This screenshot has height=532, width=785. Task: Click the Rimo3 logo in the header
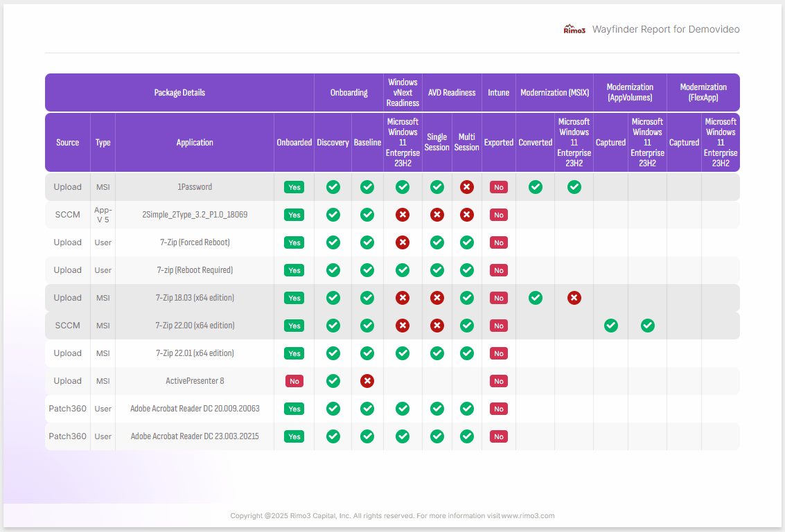pyautogui.click(x=574, y=29)
